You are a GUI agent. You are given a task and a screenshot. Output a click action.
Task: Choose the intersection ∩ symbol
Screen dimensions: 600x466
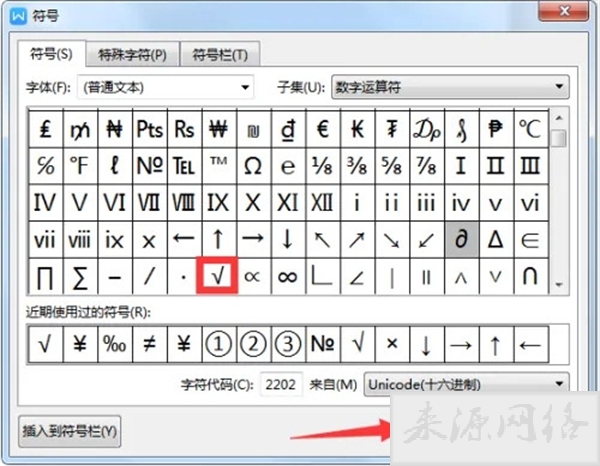coord(531,276)
